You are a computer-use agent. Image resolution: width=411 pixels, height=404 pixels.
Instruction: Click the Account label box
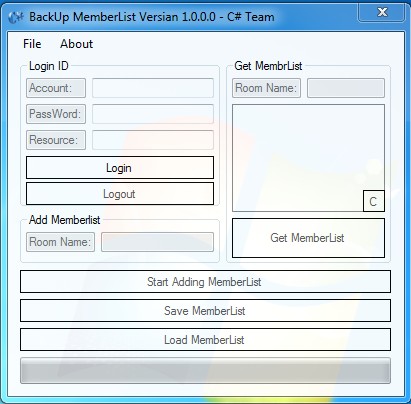click(x=56, y=88)
